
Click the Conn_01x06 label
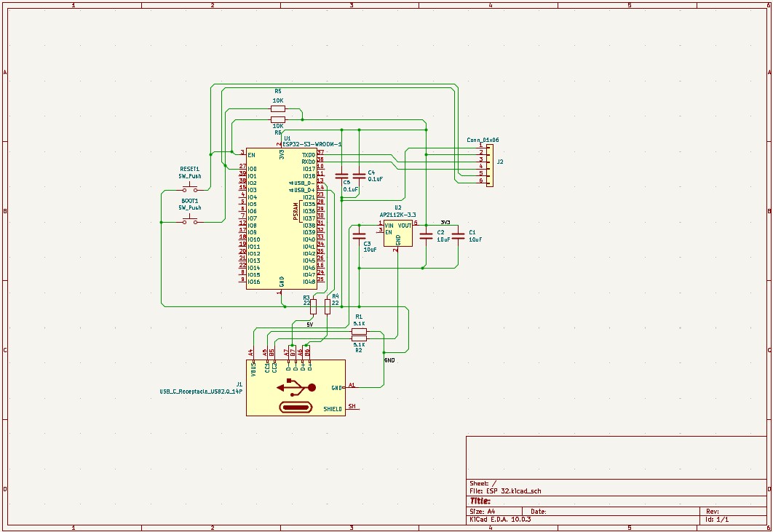pos(483,140)
